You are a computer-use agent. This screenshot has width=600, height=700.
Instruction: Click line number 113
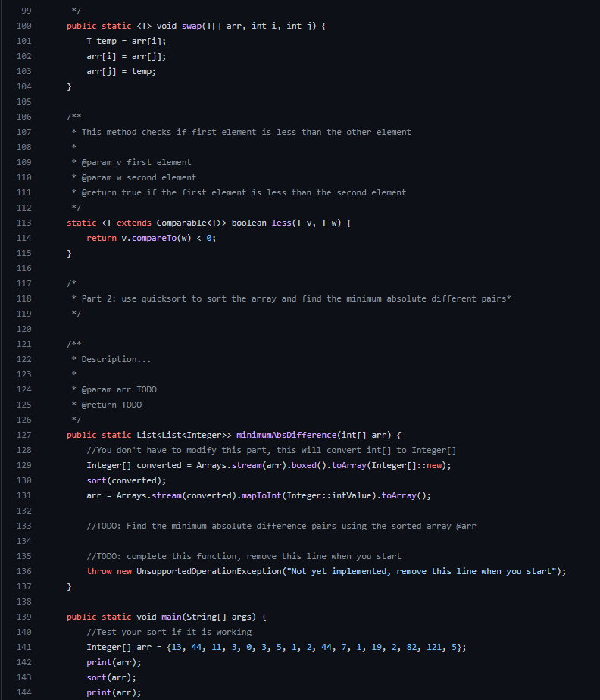24,223
